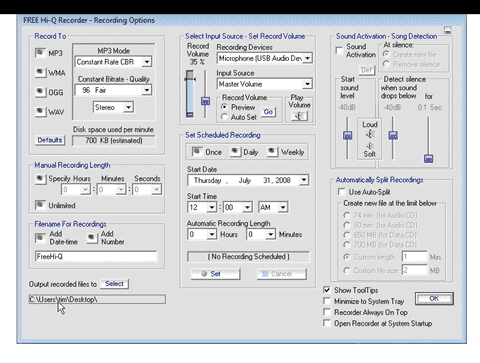Click the Set schedule button
The height and width of the screenshot is (363, 480).
pyautogui.click(x=215, y=274)
